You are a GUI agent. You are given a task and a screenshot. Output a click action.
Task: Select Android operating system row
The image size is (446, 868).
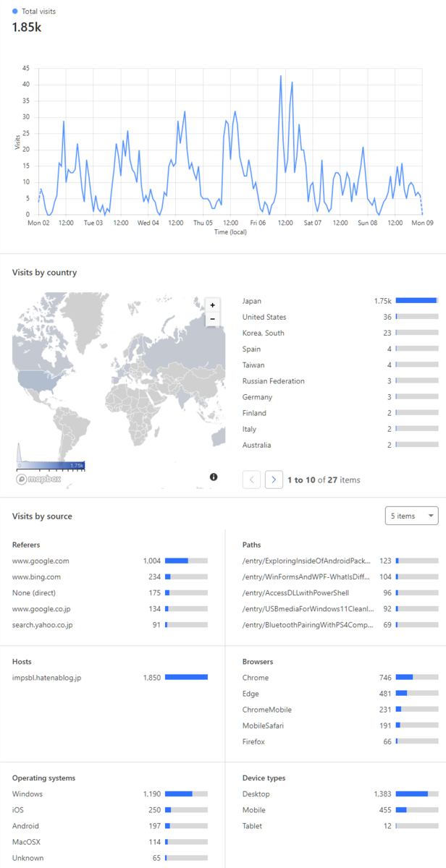point(110,826)
